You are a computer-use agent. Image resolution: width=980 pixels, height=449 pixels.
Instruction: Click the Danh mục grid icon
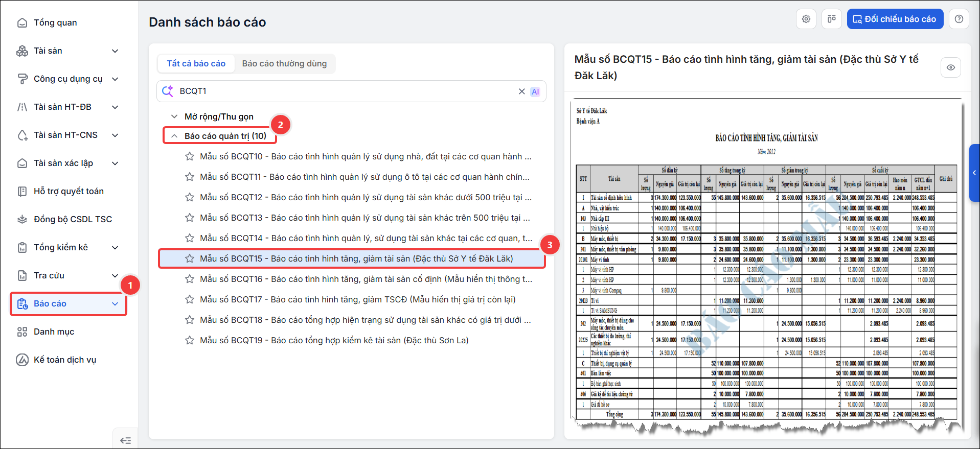coord(22,332)
